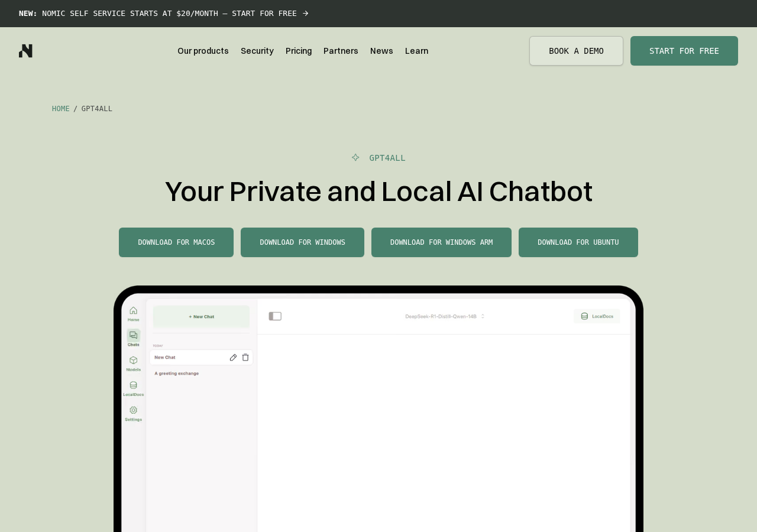Click the LocalDocs button at top right
The width and height of the screenshot is (757, 532).
[x=597, y=316]
